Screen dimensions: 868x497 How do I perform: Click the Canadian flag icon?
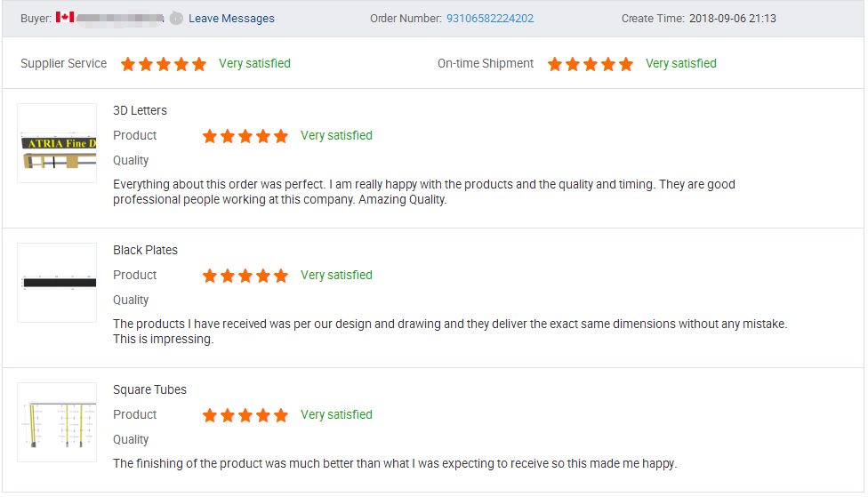(x=65, y=17)
